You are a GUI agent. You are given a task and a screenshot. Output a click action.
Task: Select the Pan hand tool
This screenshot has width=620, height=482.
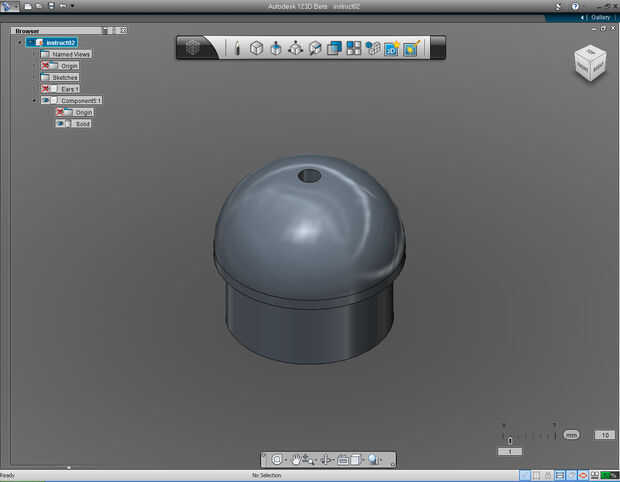pos(295,459)
